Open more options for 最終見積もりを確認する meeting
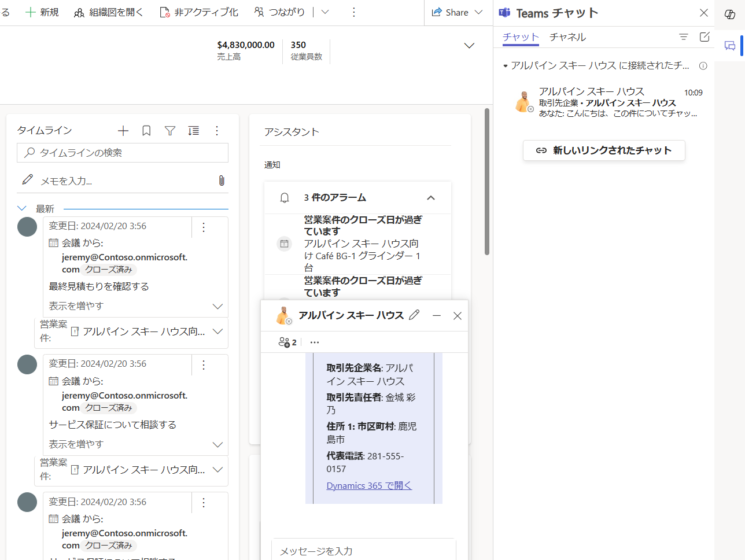Viewport: 745px width, 560px height. (x=204, y=227)
